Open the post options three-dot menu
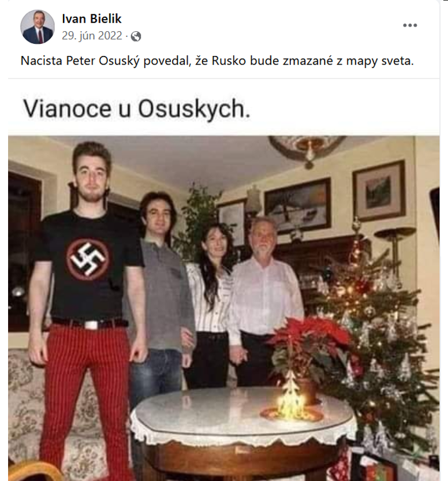 click(x=410, y=25)
